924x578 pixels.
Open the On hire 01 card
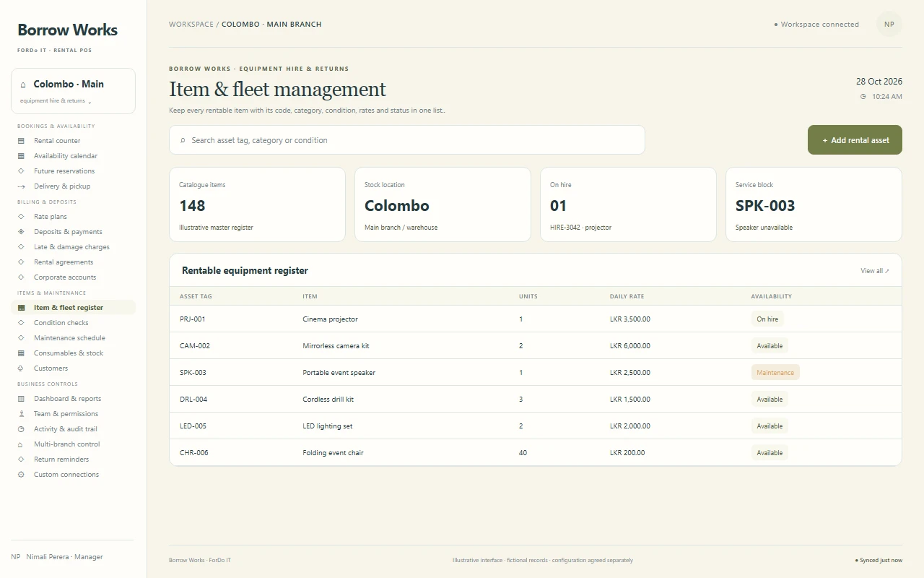point(628,204)
